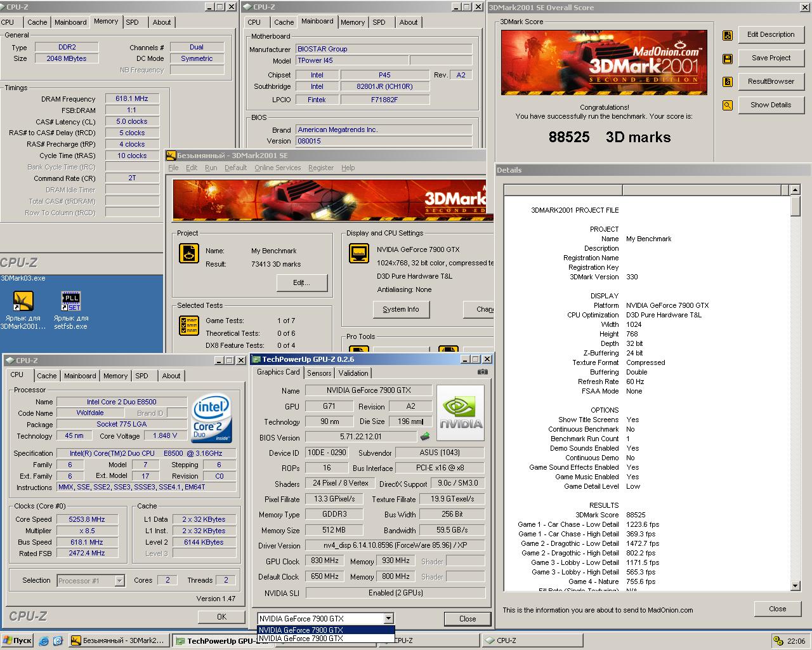Select the 3DMark2001 desktop shortcut icon

pos(23,301)
